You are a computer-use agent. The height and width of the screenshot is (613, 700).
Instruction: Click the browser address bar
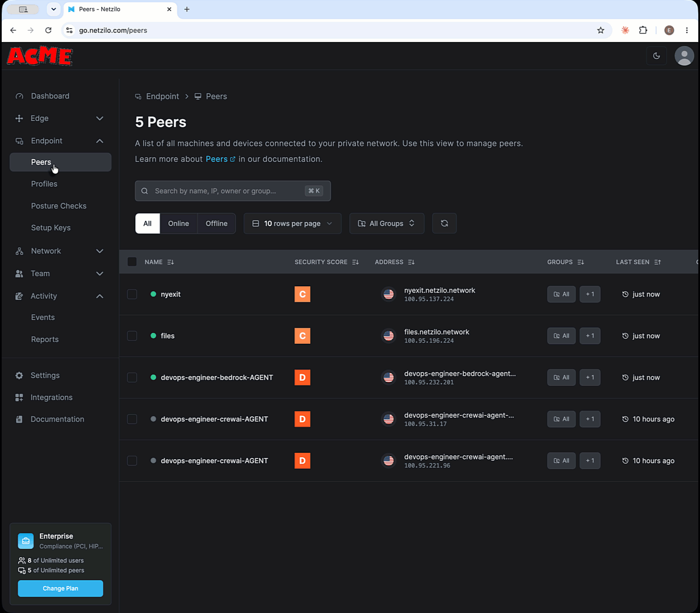(x=335, y=30)
